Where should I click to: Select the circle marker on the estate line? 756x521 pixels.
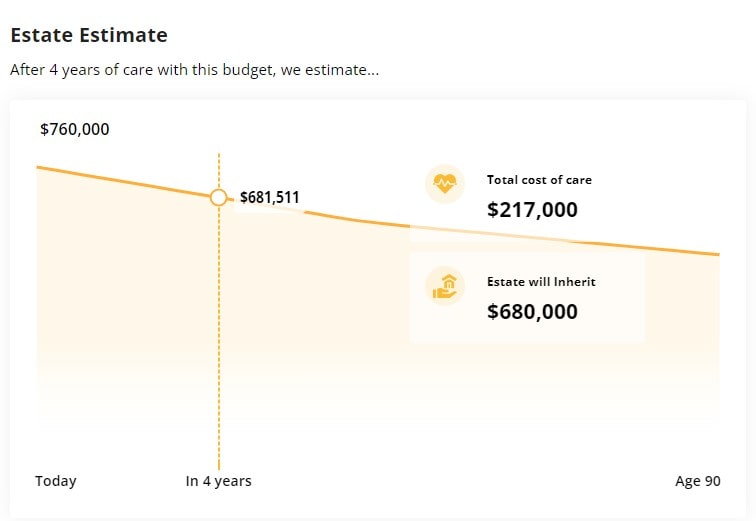click(219, 197)
